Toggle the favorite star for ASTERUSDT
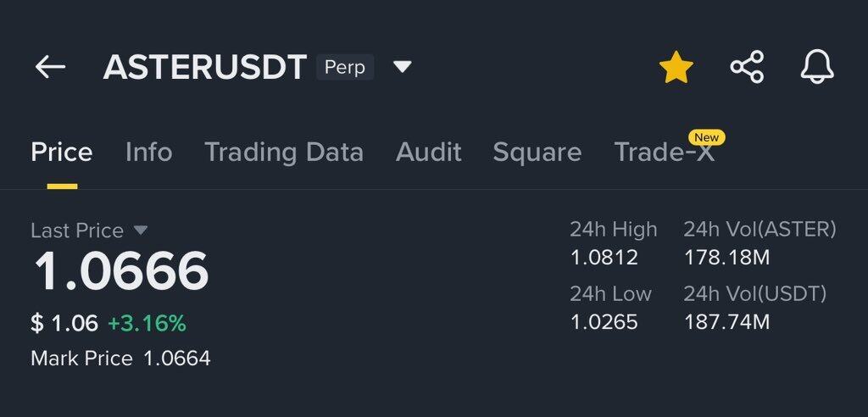The width and height of the screenshot is (868, 417). coord(676,68)
